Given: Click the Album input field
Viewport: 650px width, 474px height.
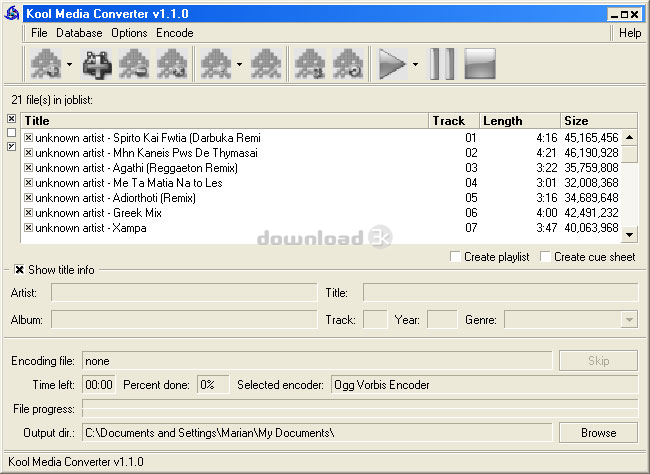Looking at the screenshot, I should click(184, 319).
